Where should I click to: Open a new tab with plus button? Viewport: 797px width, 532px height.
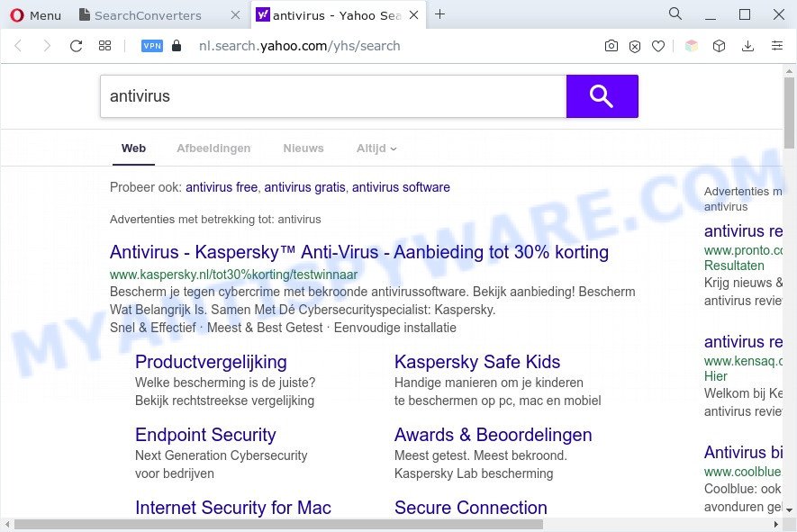(440, 14)
